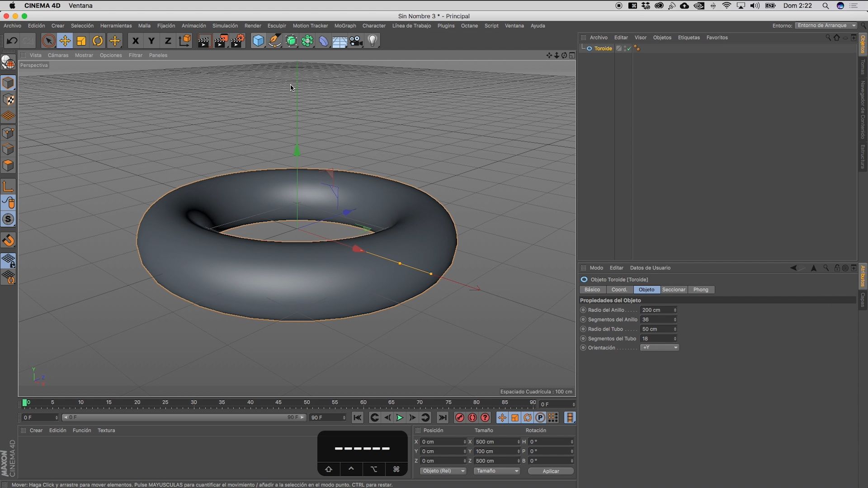Screen dimensions: 868x488
Task: Toggle the coordinate system icon
Action: pos(184,41)
